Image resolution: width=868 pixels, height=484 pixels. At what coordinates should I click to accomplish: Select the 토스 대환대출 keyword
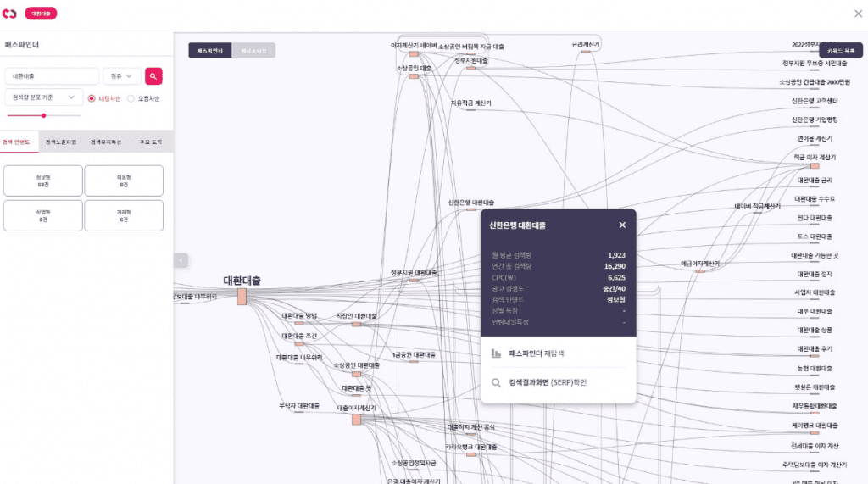[x=815, y=237]
